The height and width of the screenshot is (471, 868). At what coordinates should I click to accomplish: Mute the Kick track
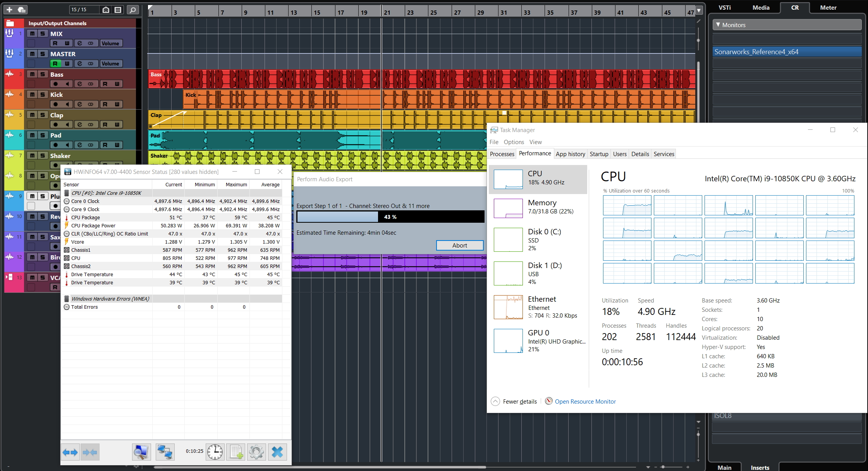click(33, 95)
